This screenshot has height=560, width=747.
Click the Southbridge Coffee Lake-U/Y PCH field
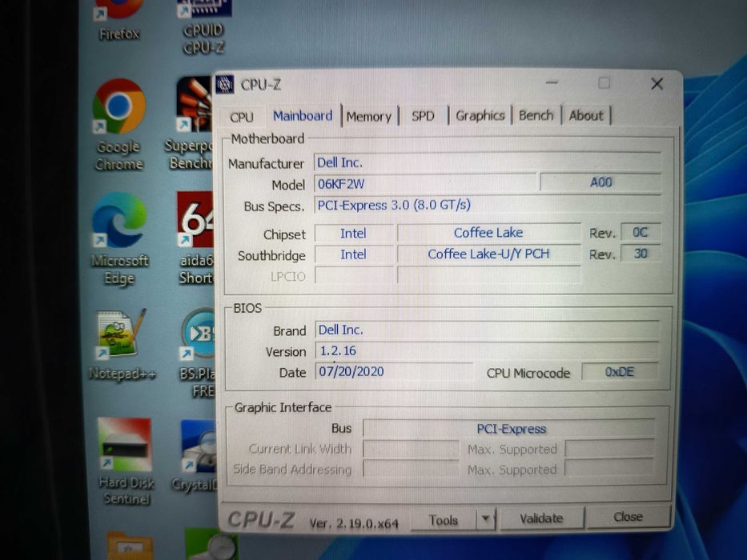tap(488, 254)
